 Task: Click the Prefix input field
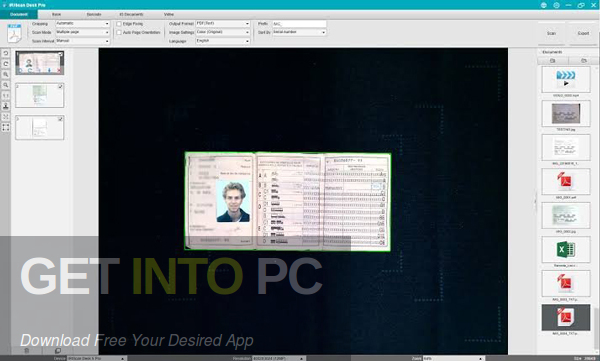click(x=299, y=24)
